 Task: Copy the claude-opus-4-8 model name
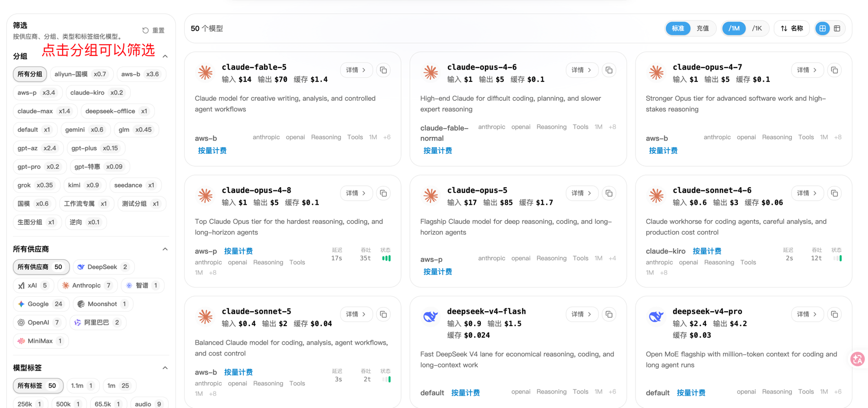click(x=384, y=193)
